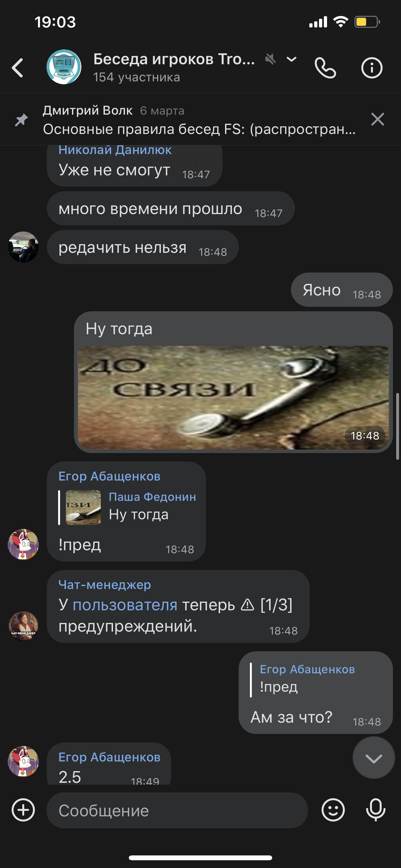Open the conversation info icon
Image resolution: width=401 pixels, height=868 pixels.
372,68
